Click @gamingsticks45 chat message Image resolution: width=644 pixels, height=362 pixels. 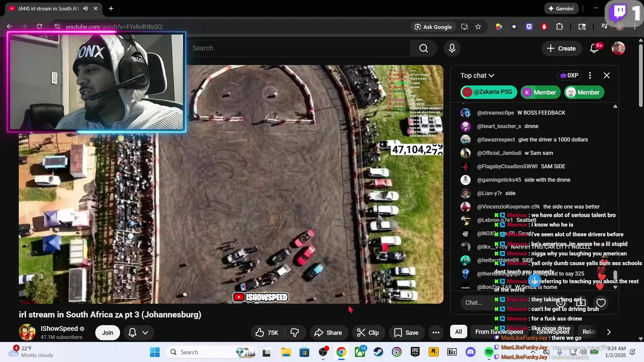523,180
